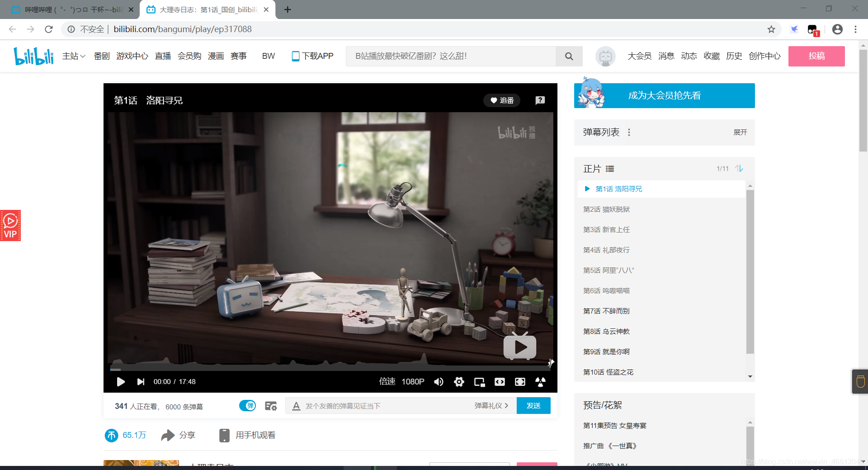Click the video progress bar
The image size is (868, 470).
330,370
